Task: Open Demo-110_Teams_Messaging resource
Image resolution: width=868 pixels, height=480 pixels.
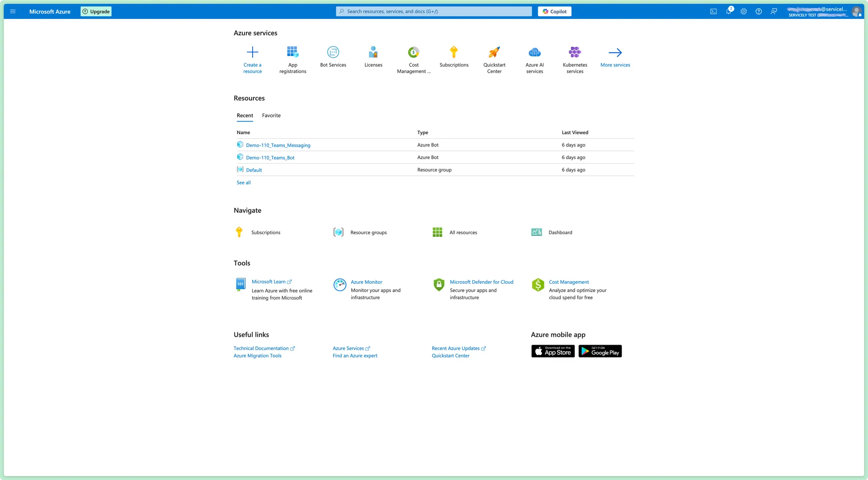Action: point(278,146)
